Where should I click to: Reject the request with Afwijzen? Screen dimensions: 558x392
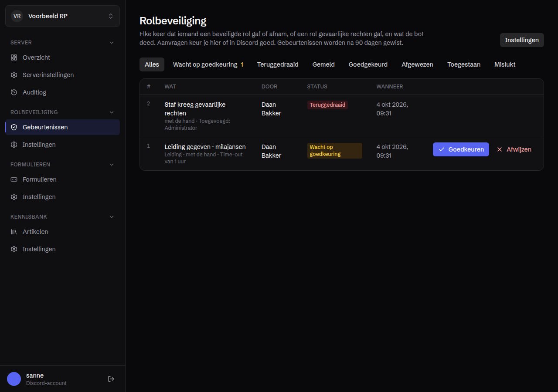[x=514, y=149]
